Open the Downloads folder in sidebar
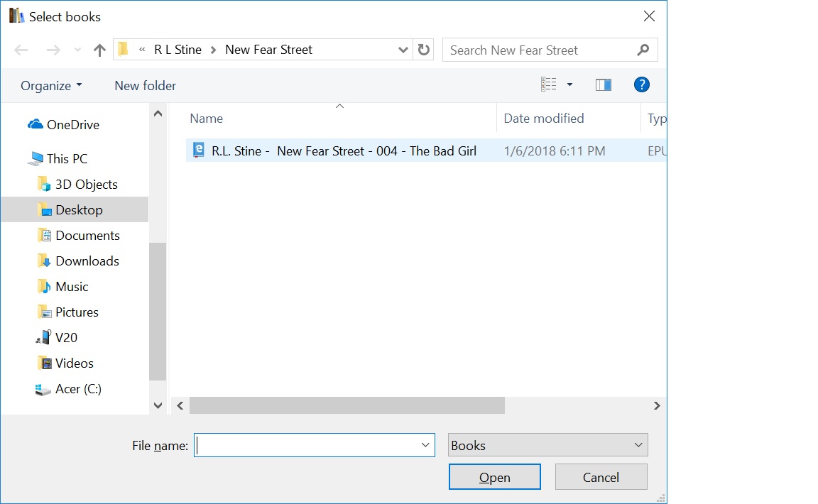 [87, 261]
